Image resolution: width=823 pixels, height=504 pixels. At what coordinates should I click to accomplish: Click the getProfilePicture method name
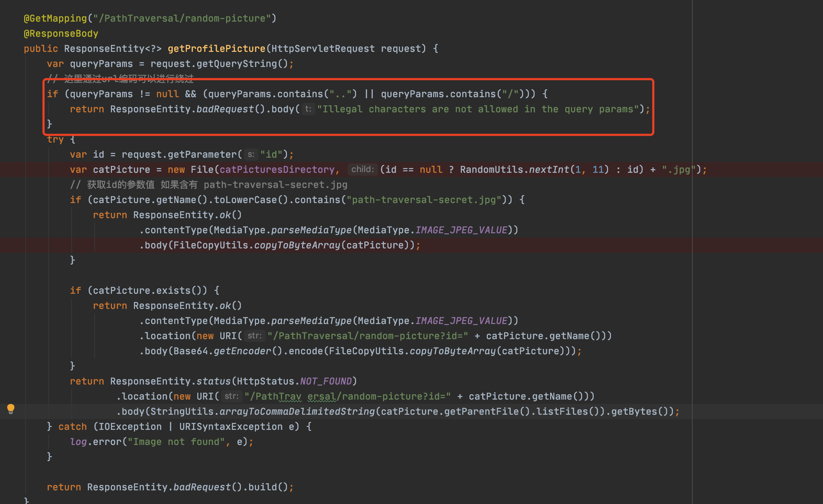(216, 49)
